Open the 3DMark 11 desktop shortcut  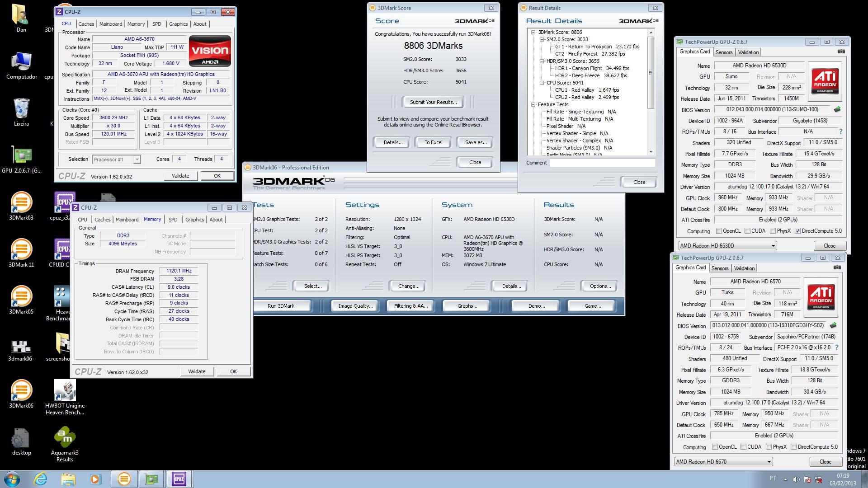point(21,253)
